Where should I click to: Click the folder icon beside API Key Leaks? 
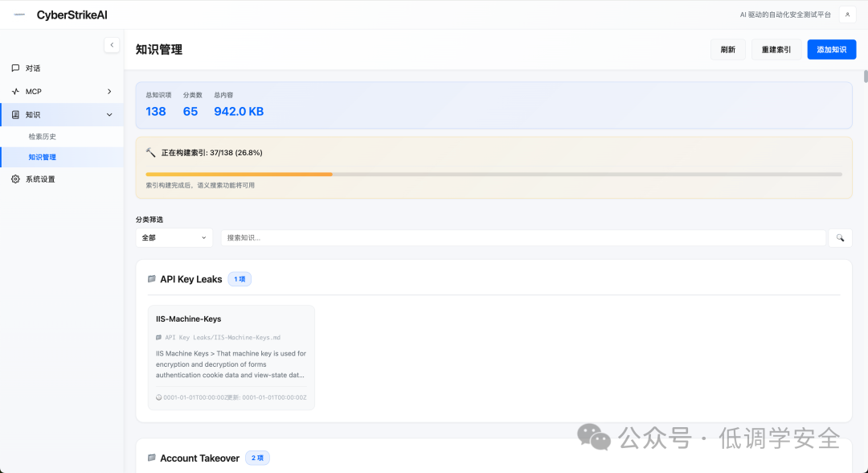tap(152, 278)
